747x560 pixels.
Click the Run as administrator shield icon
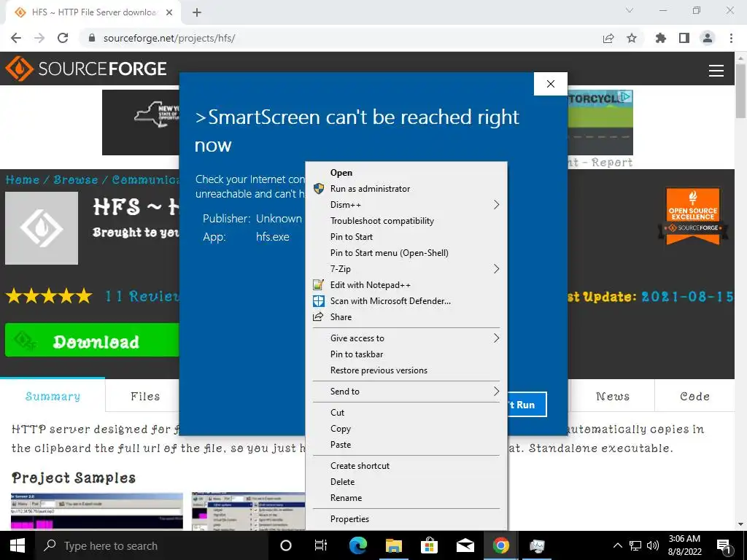(318, 189)
